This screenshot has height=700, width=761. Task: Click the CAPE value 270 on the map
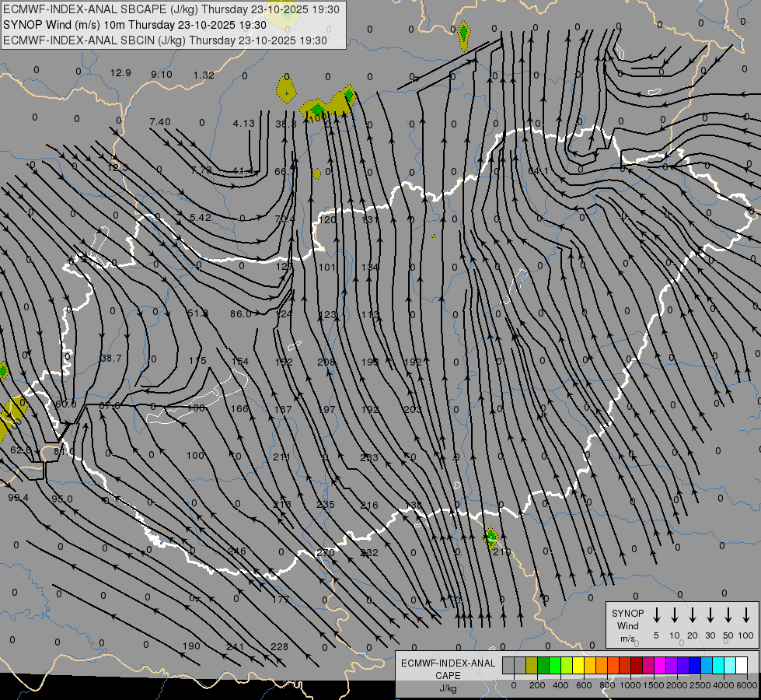tap(325, 552)
